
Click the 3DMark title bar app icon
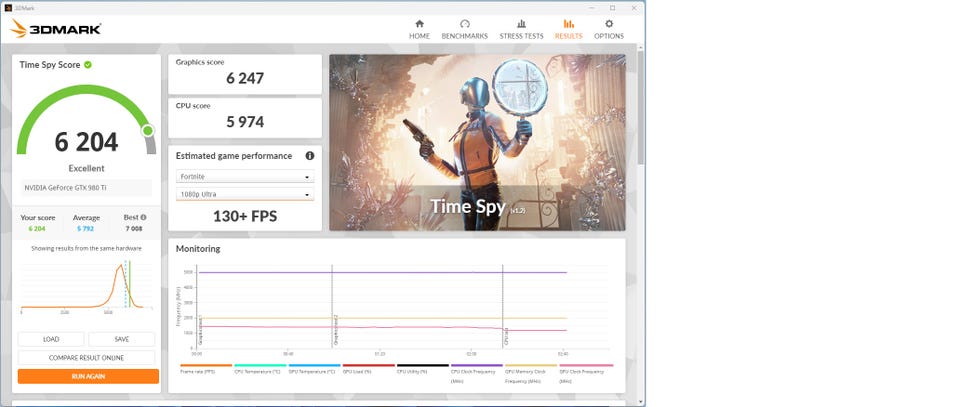(8, 8)
